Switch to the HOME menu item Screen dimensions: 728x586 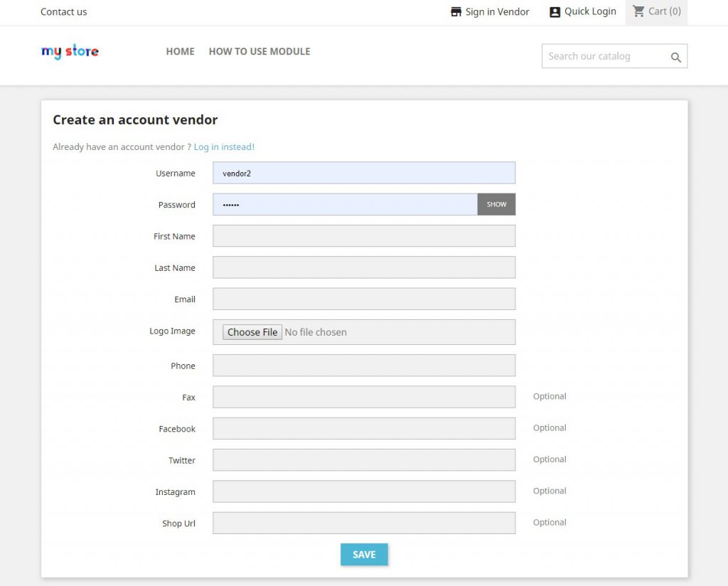click(x=180, y=51)
